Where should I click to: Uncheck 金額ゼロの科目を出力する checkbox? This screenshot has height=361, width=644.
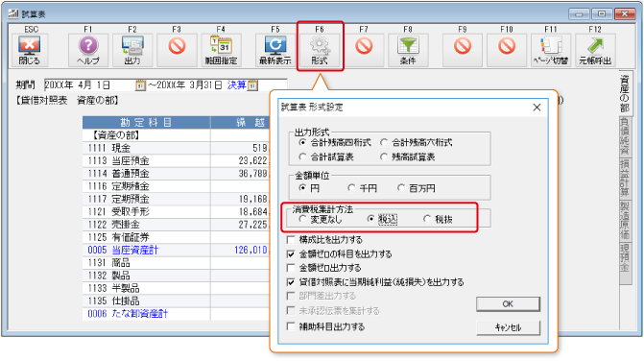tap(291, 254)
